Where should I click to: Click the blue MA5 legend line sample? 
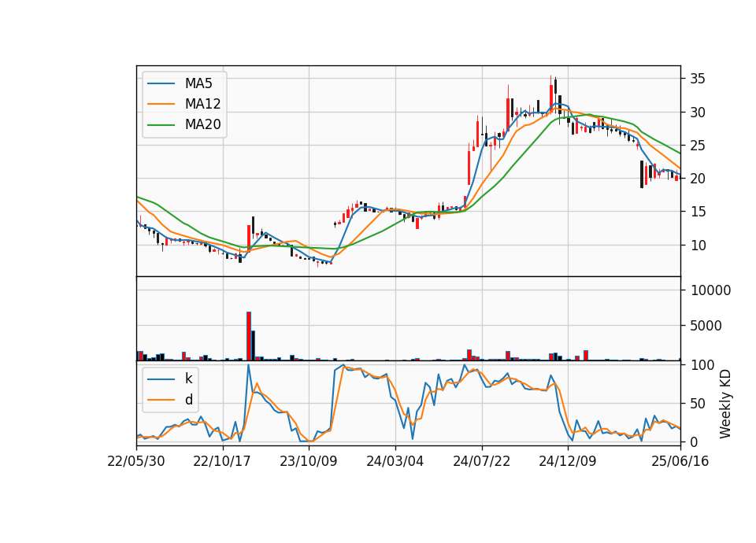161,83
